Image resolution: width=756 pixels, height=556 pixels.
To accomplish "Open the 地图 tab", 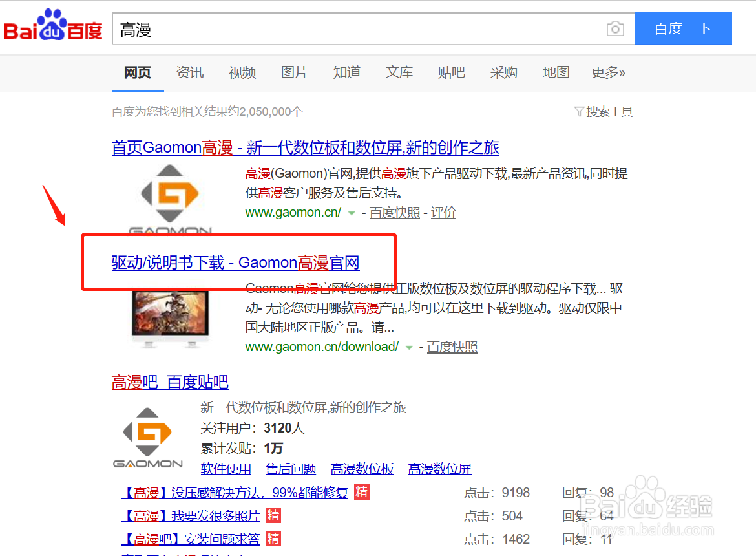I will pyautogui.click(x=556, y=73).
